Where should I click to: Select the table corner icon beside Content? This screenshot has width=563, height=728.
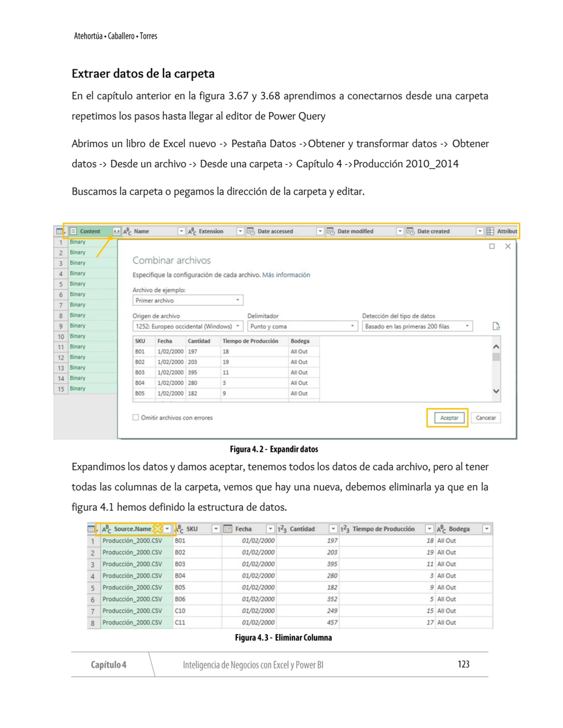coord(59,231)
